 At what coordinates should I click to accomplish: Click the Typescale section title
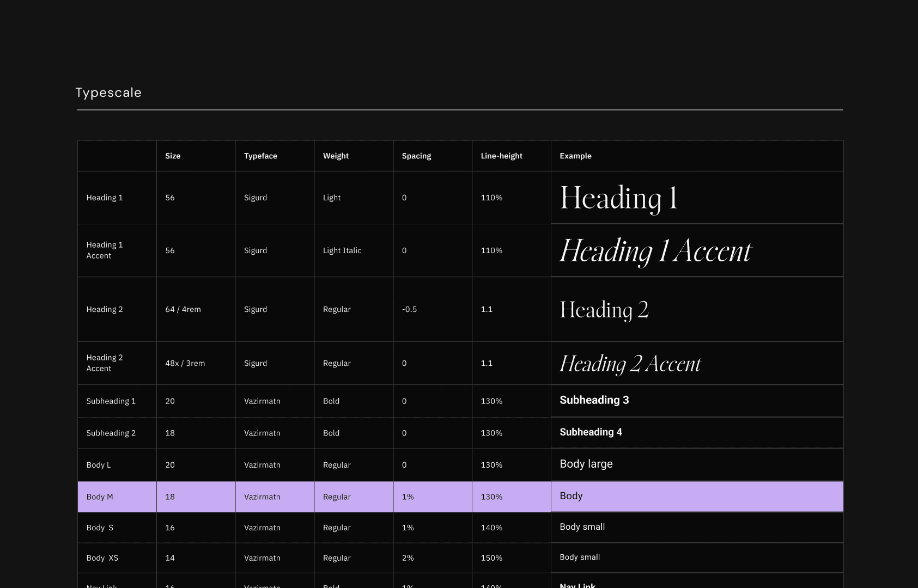pos(108,93)
